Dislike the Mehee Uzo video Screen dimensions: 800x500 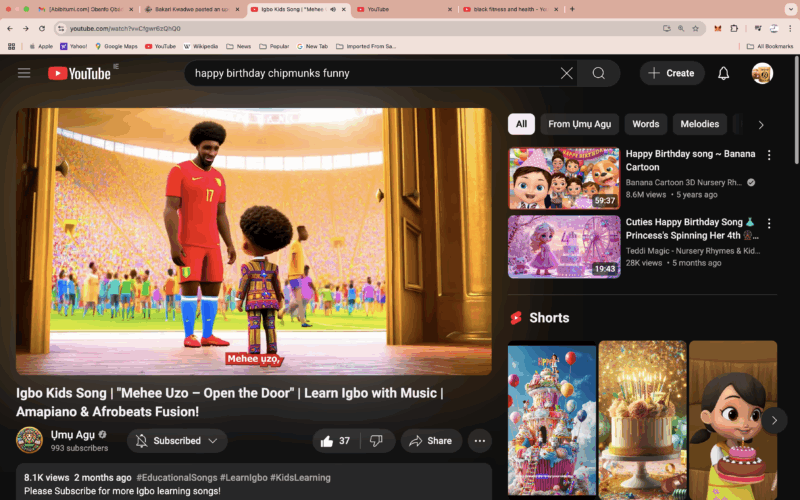click(376, 441)
